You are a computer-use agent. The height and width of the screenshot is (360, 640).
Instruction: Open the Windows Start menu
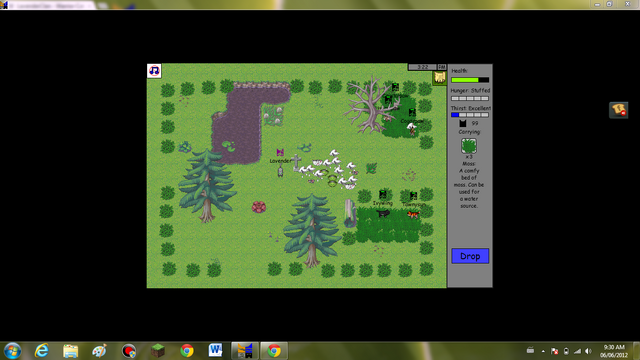click(13, 351)
